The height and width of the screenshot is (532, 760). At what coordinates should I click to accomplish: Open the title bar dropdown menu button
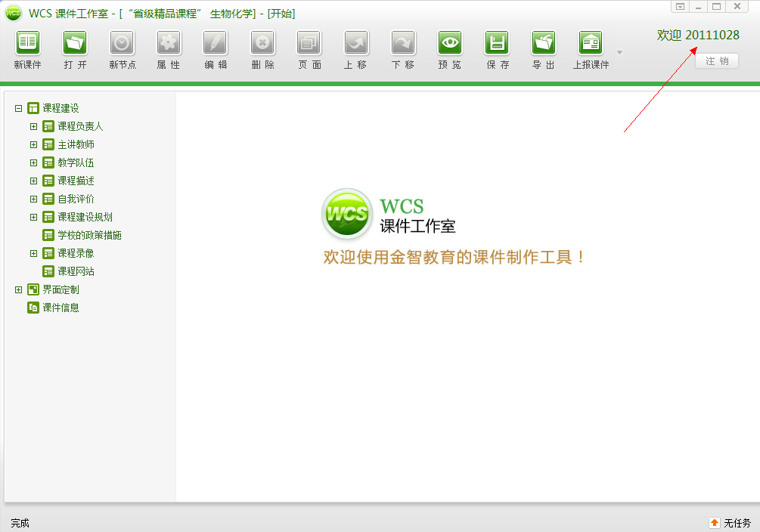click(x=680, y=6)
